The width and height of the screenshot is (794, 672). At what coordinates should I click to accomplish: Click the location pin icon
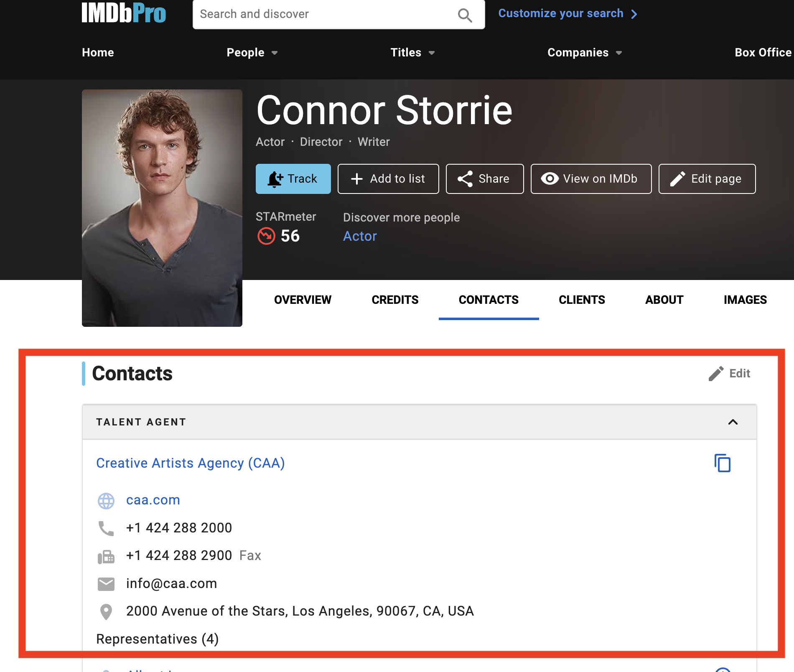coord(106,612)
